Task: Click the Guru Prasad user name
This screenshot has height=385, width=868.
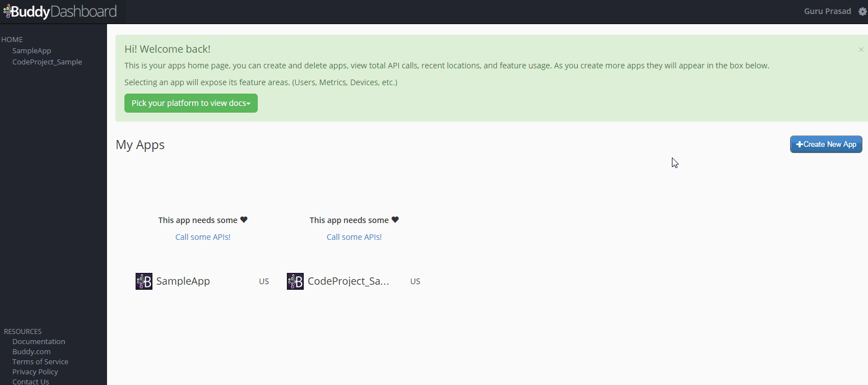Action: (827, 11)
